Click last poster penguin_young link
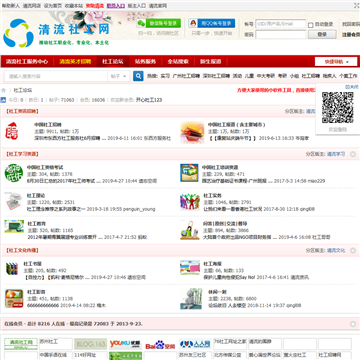 [139, 209]
